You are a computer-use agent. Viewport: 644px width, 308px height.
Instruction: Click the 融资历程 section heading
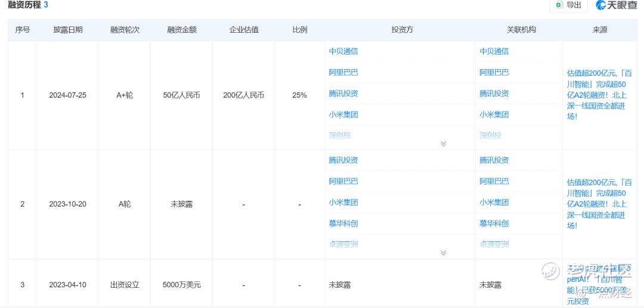point(24,5)
